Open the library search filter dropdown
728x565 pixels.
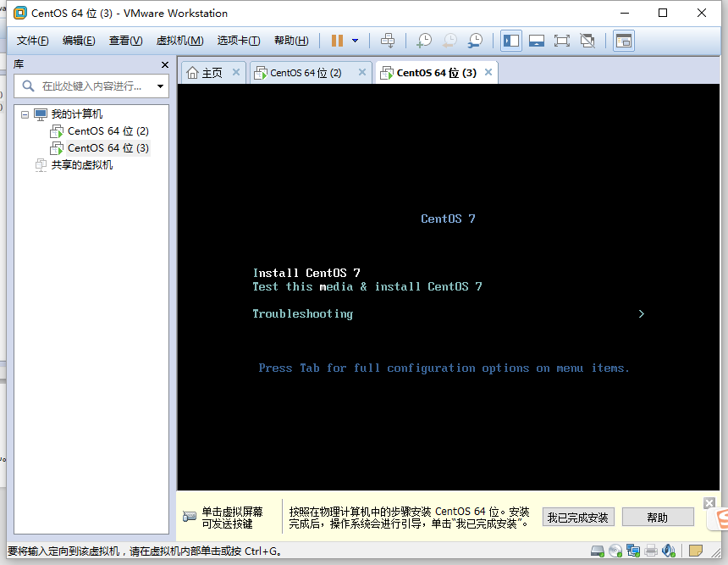click(159, 86)
